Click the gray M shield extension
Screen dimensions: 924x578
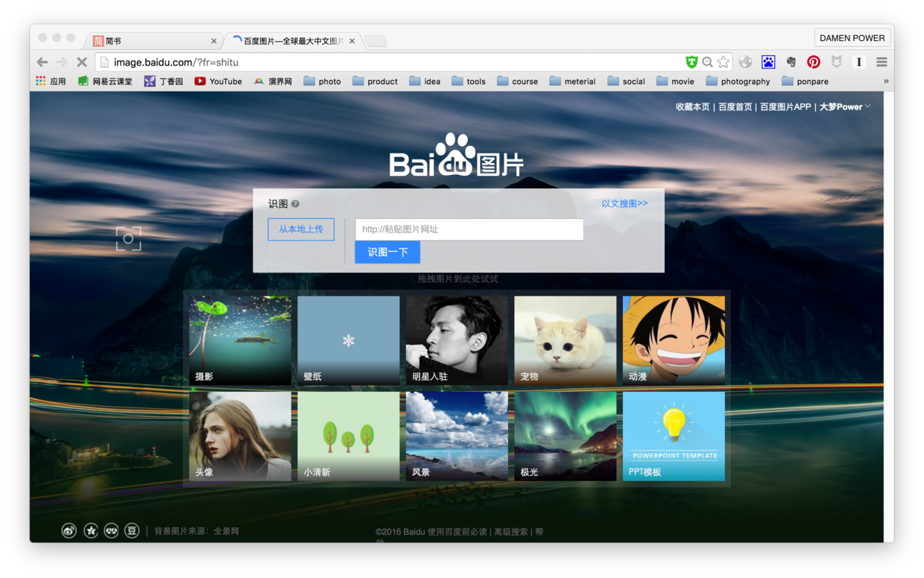(x=837, y=63)
